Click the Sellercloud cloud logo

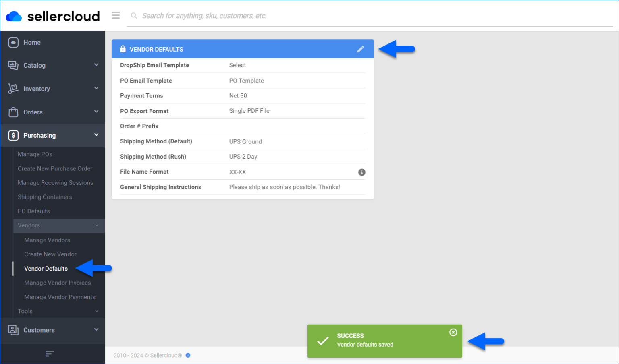pos(13,15)
